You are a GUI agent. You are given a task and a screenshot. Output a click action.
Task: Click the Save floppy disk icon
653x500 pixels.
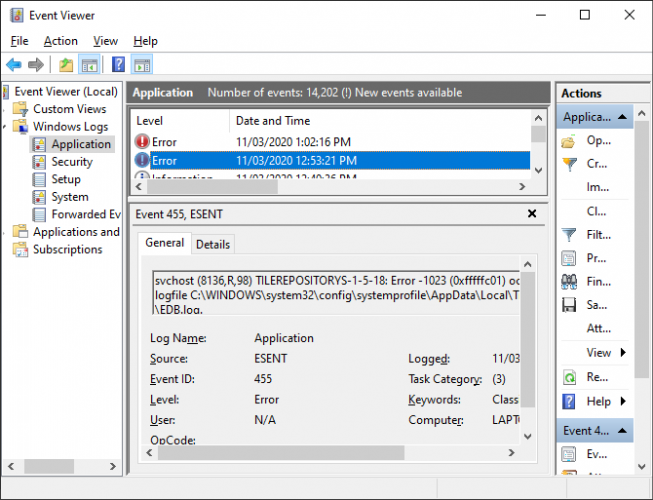pos(570,305)
